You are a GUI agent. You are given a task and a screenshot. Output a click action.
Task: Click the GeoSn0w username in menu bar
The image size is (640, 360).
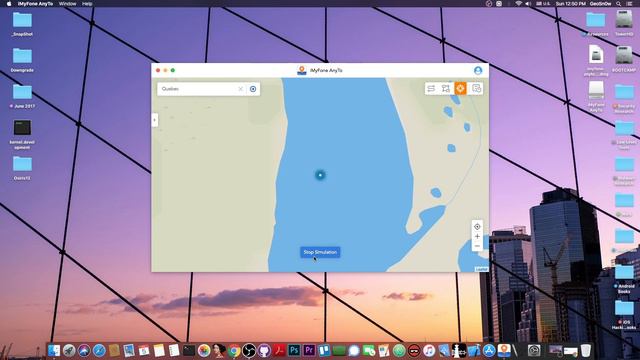tap(600, 4)
